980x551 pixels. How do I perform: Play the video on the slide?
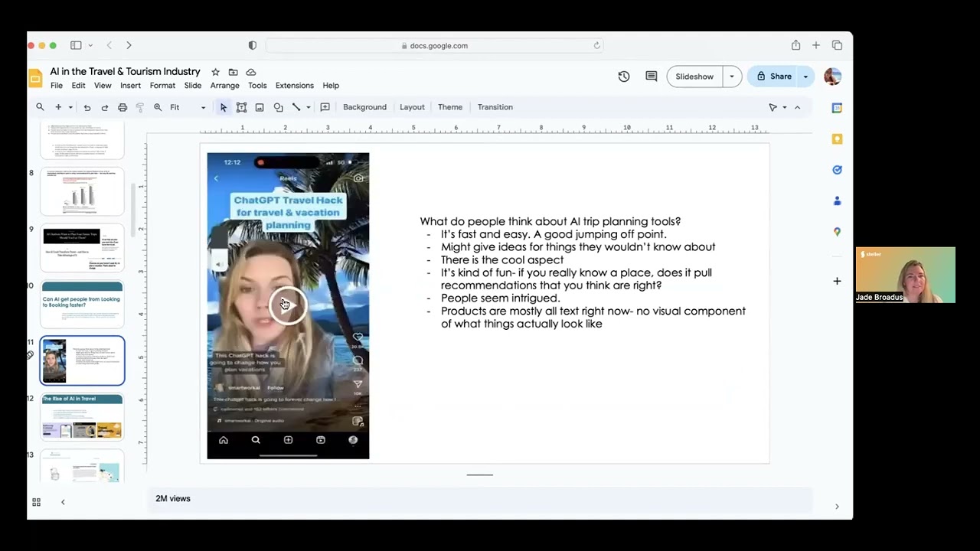coord(288,305)
